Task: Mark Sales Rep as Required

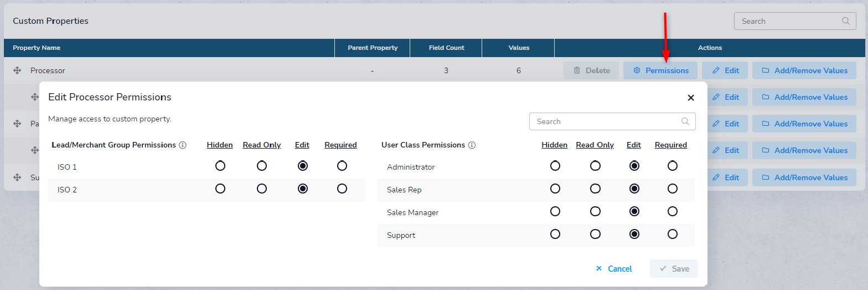Action: (673, 189)
